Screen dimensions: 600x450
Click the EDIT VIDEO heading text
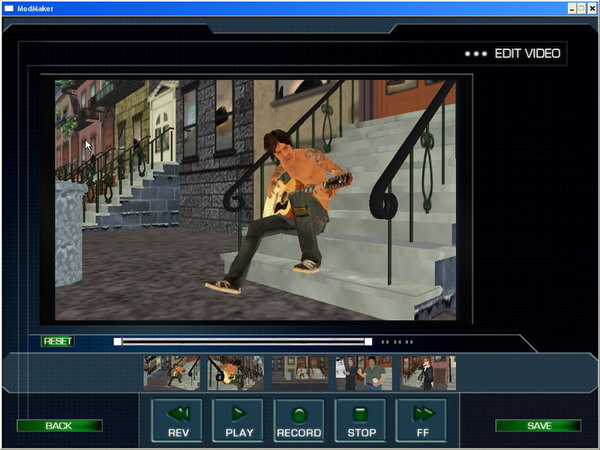click(528, 54)
